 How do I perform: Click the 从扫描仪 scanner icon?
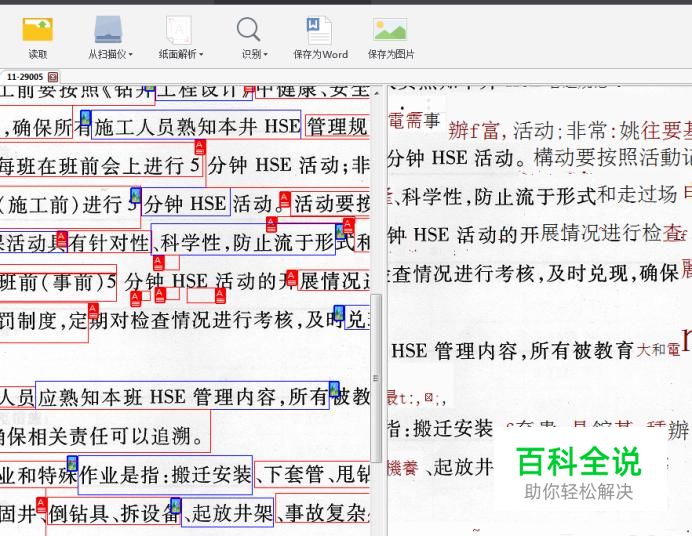(x=108, y=30)
